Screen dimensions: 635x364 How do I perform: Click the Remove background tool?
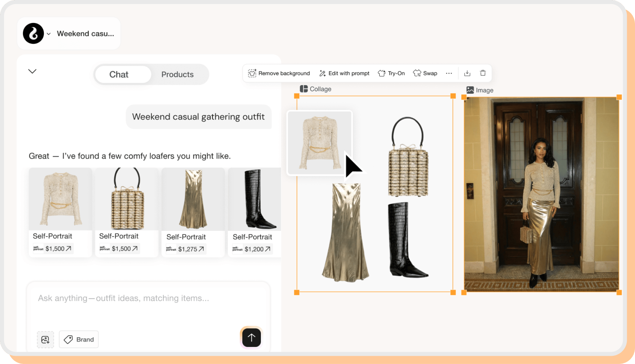[279, 73]
